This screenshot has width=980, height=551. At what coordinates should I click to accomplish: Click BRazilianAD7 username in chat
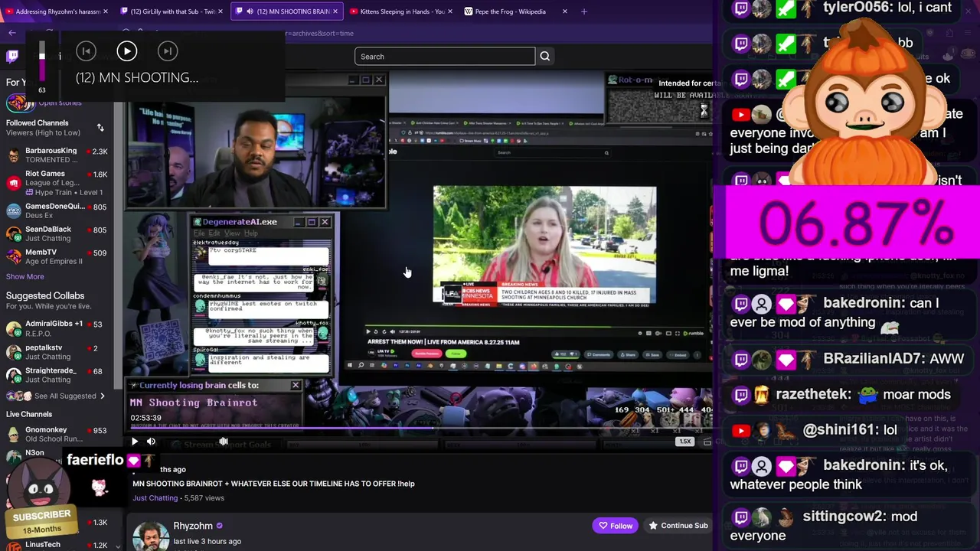[x=872, y=358]
